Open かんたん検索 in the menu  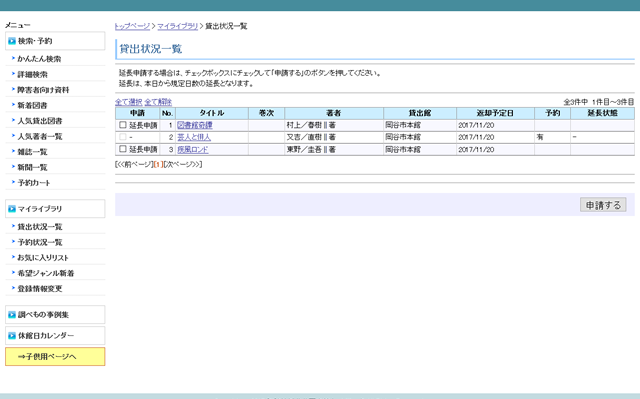[x=39, y=59]
